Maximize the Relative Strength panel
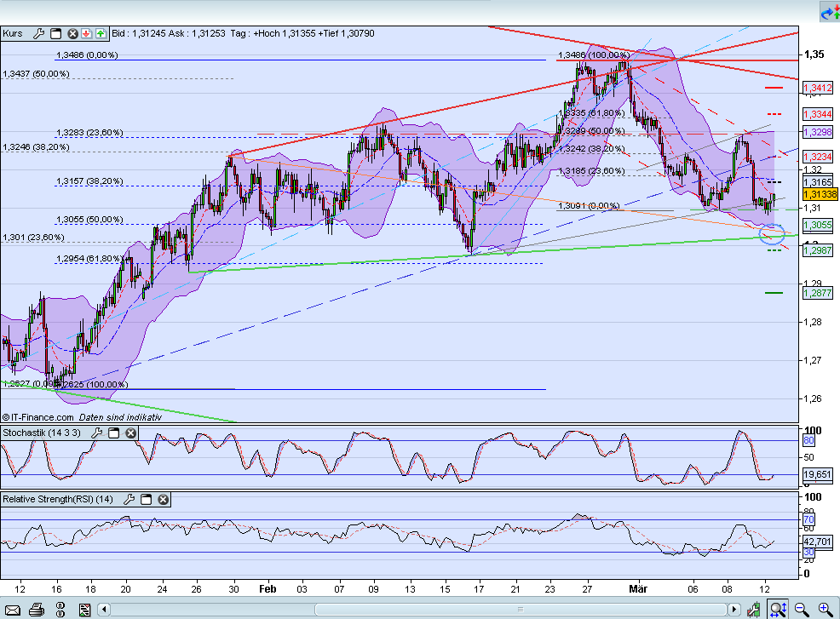 point(146,499)
